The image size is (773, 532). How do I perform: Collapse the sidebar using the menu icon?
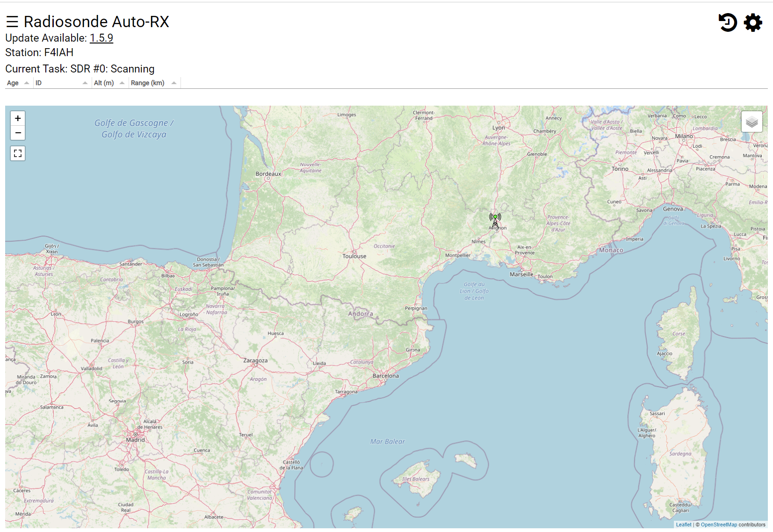tap(12, 22)
